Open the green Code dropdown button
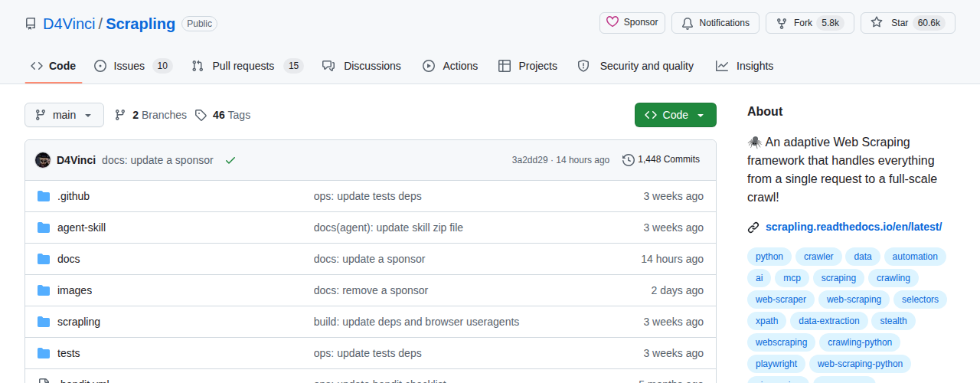 click(675, 115)
